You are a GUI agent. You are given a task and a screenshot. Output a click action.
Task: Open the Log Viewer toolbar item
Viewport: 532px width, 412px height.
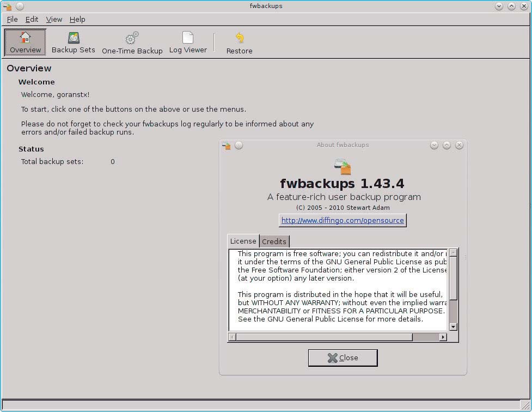coord(188,43)
